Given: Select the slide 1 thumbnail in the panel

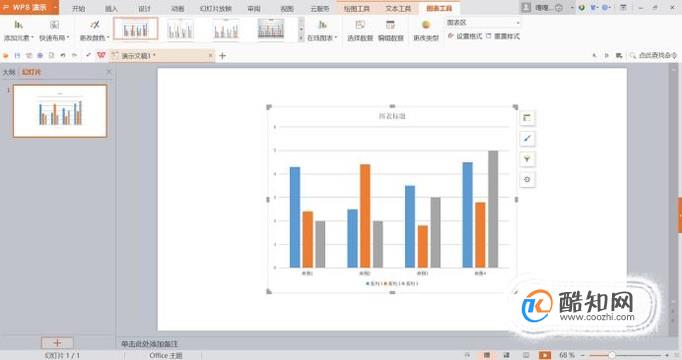Looking at the screenshot, I should (x=60, y=111).
